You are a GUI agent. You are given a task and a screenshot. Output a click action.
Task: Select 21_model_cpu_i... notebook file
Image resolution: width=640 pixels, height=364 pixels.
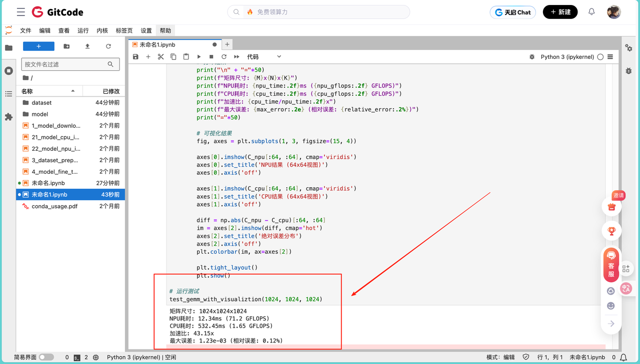[70, 137]
